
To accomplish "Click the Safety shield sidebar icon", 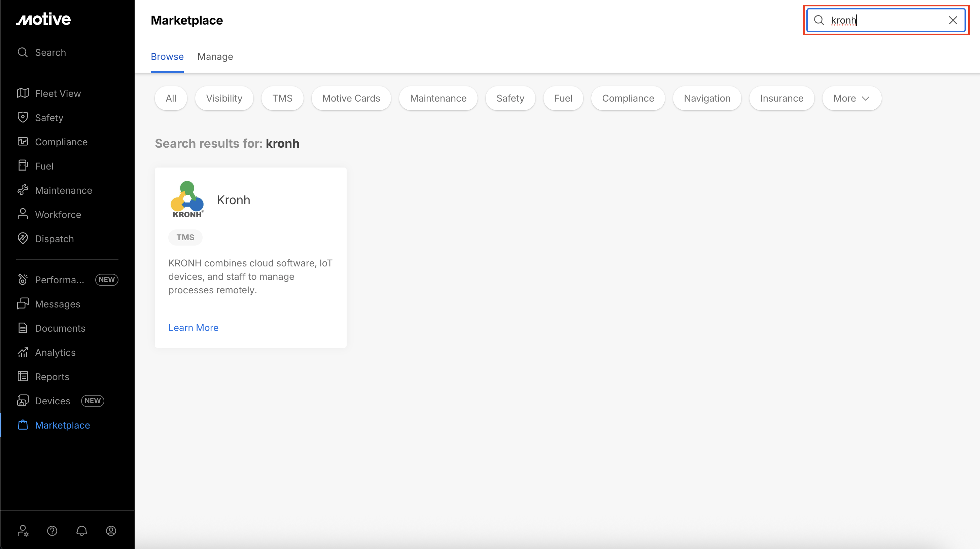I will pos(23,117).
